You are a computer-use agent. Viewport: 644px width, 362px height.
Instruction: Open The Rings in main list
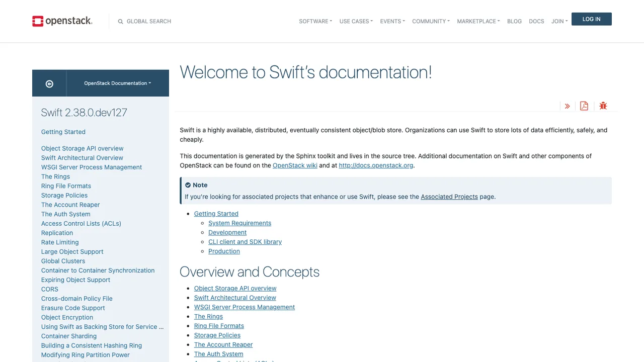(x=208, y=317)
